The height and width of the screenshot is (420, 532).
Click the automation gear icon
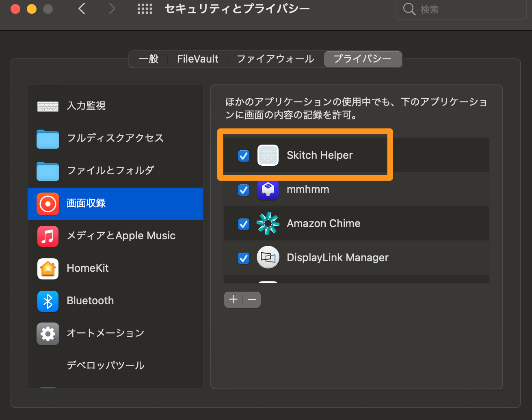click(48, 333)
